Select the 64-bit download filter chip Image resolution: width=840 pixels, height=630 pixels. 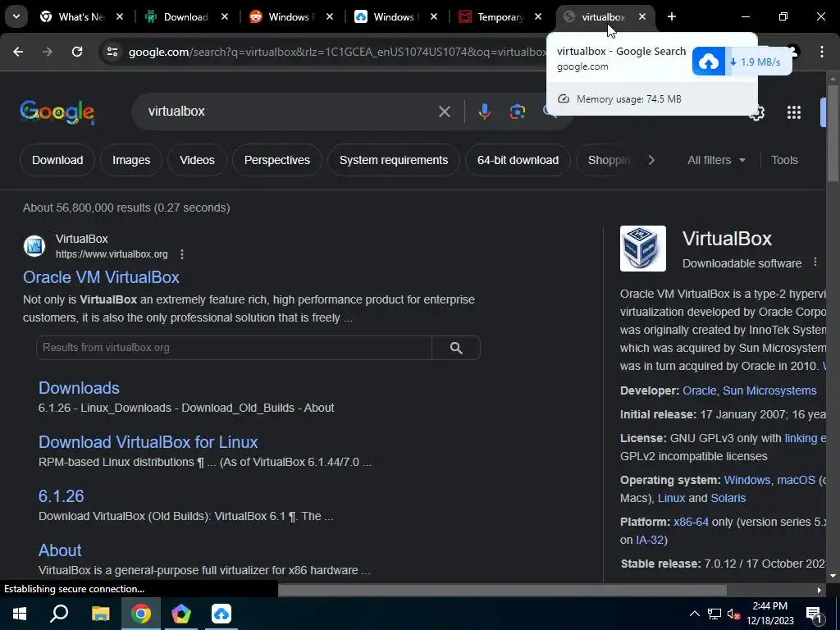tap(518, 160)
